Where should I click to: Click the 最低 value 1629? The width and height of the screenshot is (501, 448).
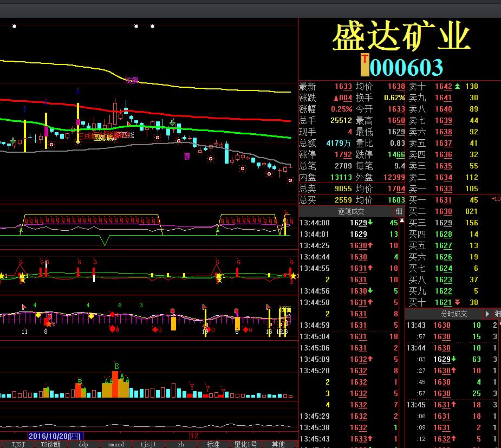[396, 132]
